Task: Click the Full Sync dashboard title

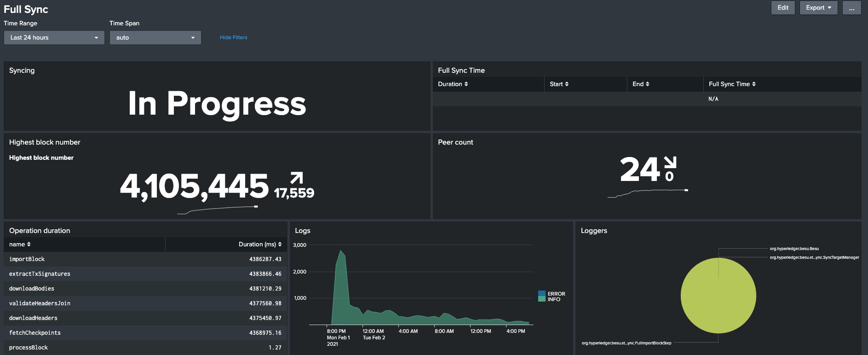Action: [26, 9]
